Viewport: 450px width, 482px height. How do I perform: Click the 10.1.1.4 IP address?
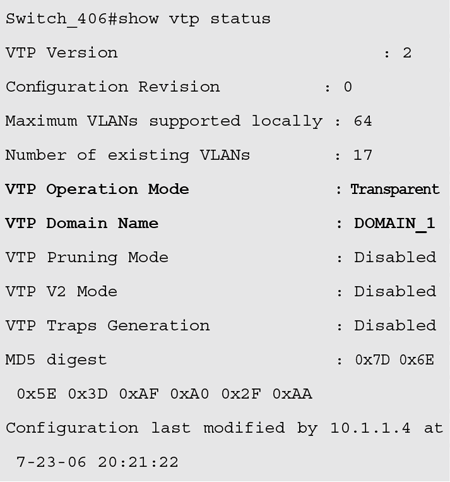(370, 428)
